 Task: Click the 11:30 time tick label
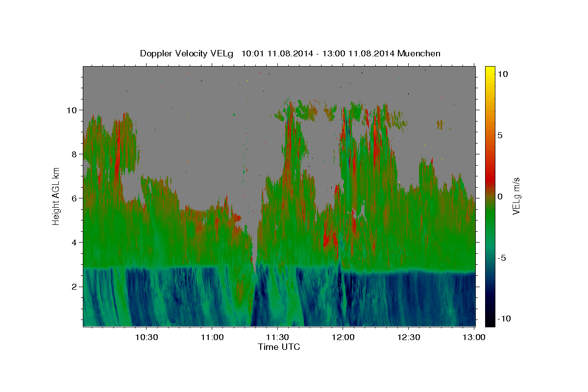278,337
